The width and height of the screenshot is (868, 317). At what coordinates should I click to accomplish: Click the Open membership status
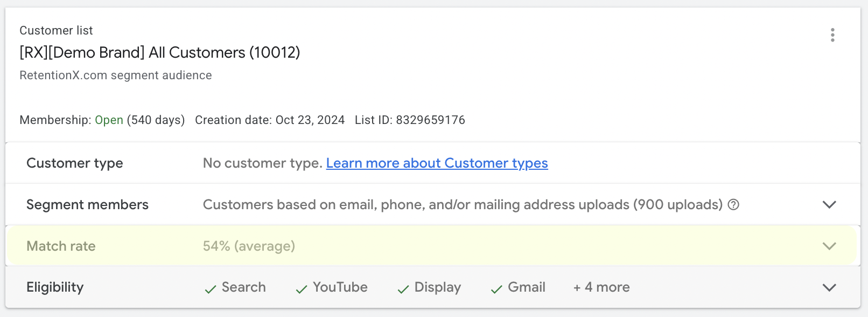(109, 120)
